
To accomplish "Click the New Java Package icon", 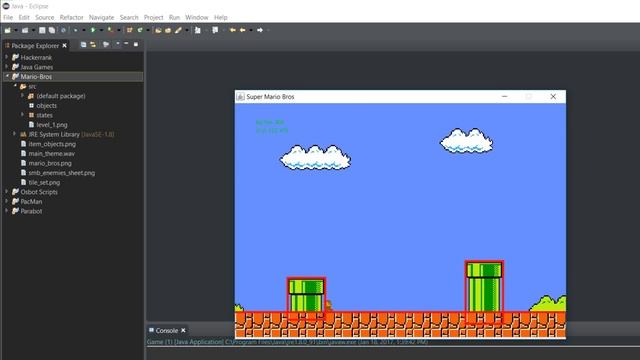I will [x=130, y=30].
